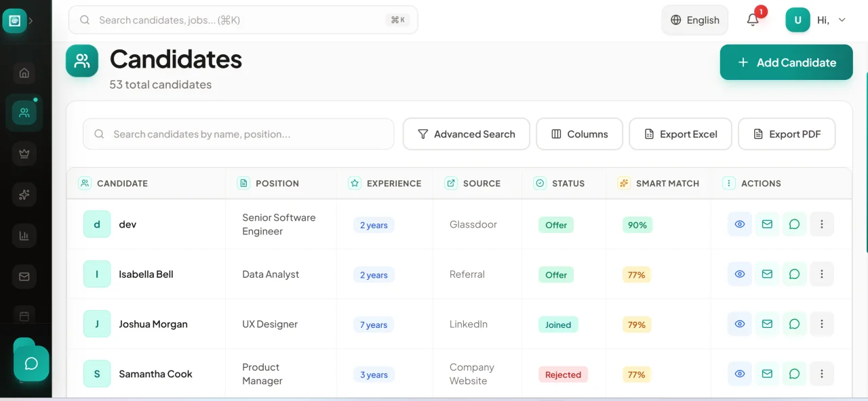
Task: Click the Add Candidate button
Action: click(786, 62)
